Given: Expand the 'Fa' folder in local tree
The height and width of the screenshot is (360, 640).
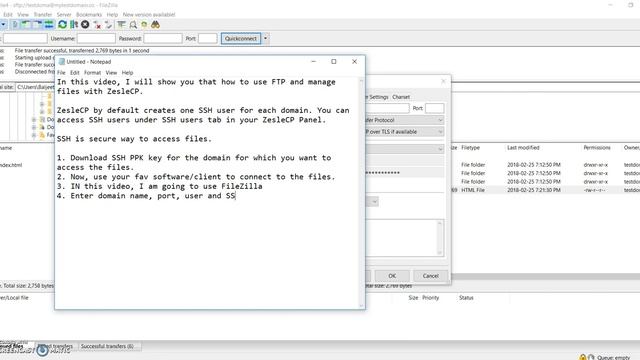Looking at the screenshot, I should point(34,135).
